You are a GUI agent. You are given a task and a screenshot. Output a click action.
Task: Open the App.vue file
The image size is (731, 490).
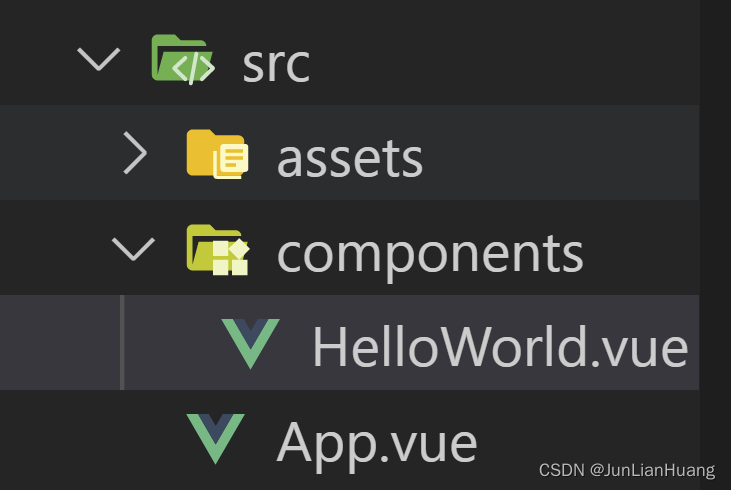click(x=376, y=441)
